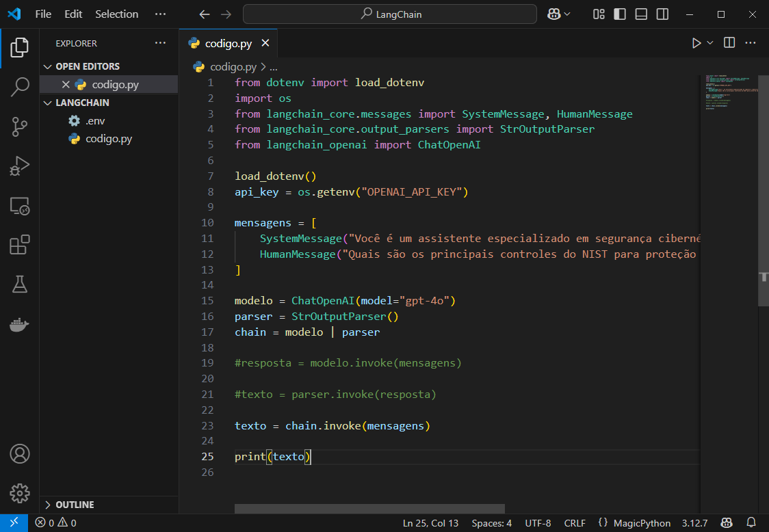Open Explorer Views and More Actions
Screen dimensions: 769x532
pos(160,43)
